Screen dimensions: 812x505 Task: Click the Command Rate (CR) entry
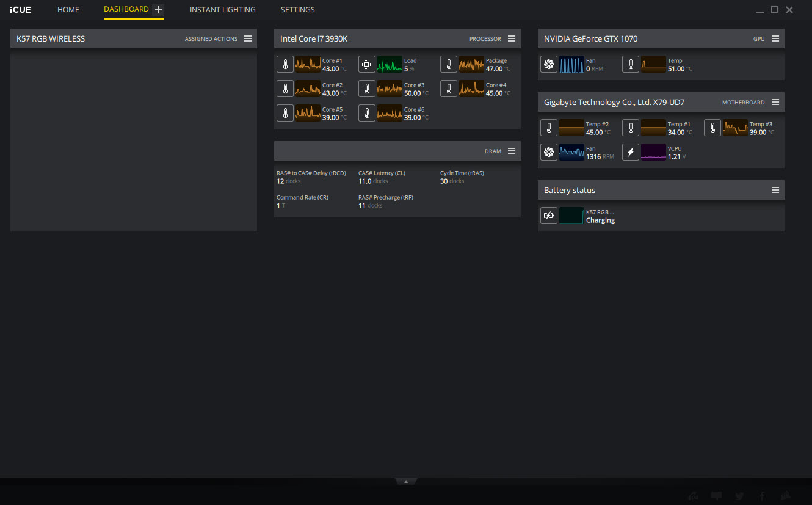click(302, 202)
